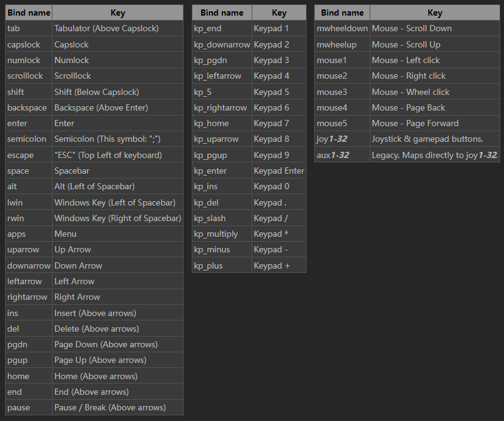Click the 'mwheeldown' bind name cell
Viewport: 504px width, 421px height.
click(x=342, y=28)
